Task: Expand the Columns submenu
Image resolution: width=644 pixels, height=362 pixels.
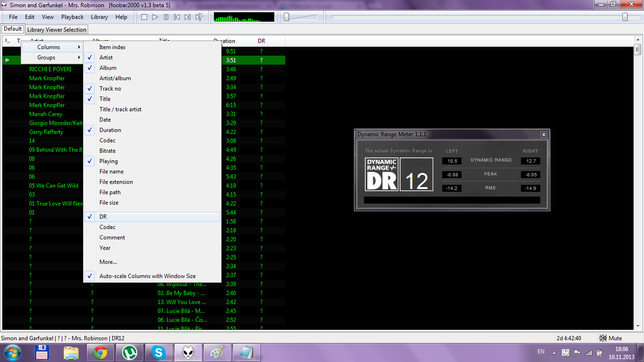Action: [52, 47]
